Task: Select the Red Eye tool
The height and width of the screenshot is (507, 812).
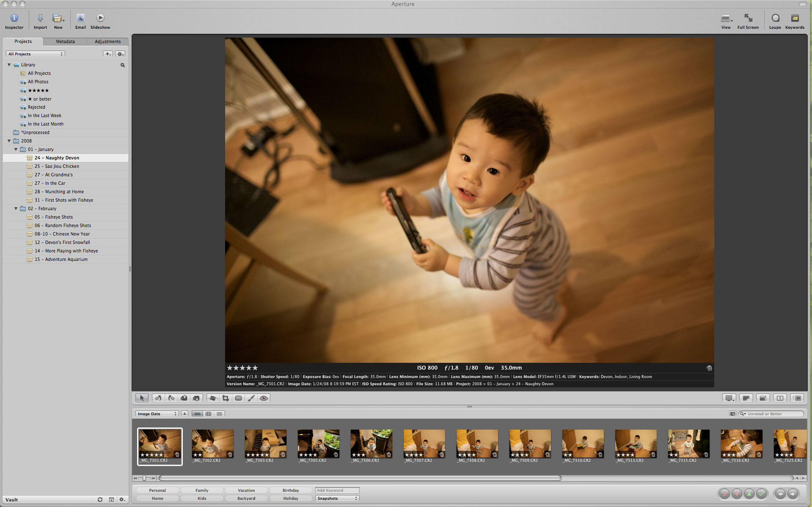Action: pos(264,398)
